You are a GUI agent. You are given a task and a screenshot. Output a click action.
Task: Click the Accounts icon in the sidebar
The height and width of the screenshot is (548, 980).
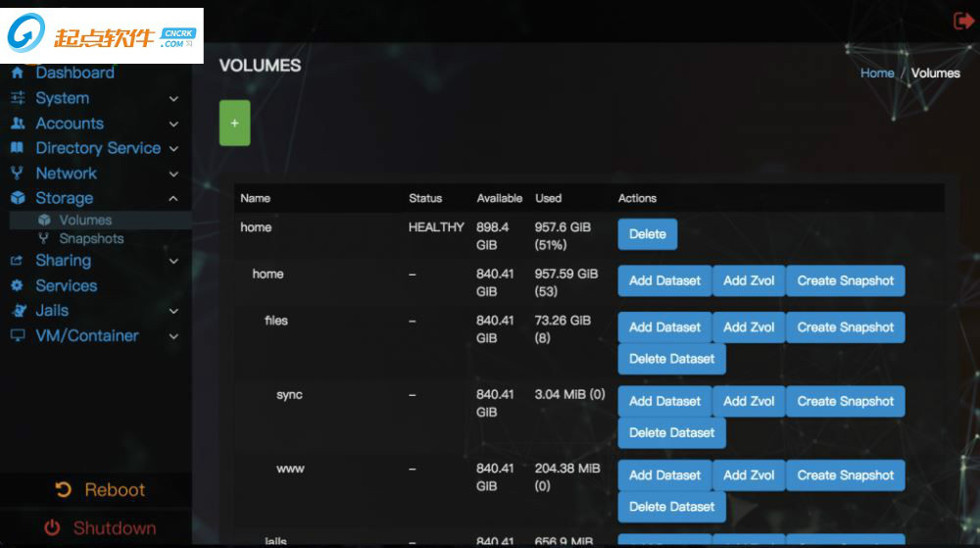pos(17,124)
